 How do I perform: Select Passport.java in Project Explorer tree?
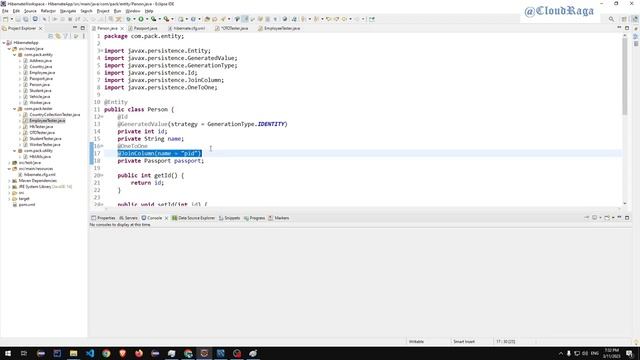click(41, 78)
